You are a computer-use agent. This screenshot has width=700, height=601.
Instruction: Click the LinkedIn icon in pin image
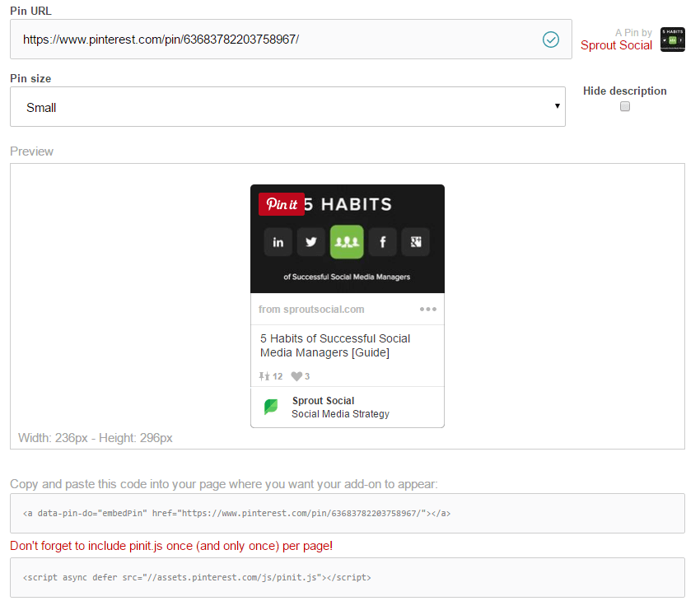[x=278, y=242]
